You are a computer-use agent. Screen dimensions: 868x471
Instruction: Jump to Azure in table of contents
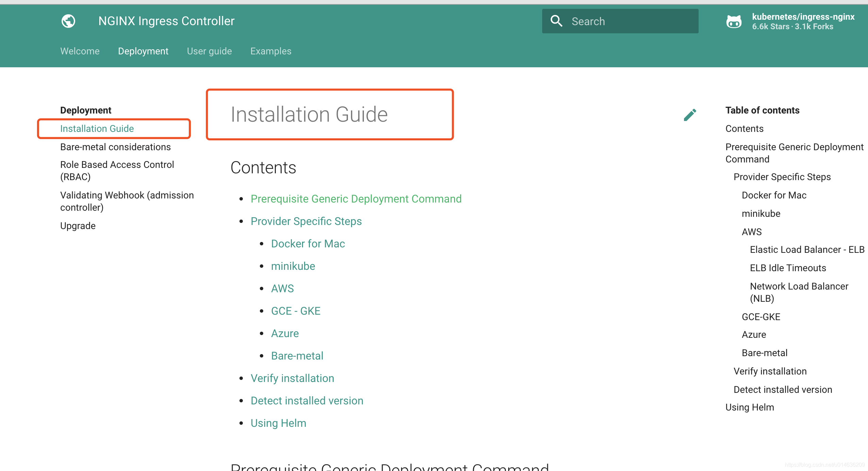pyautogui.click(x=754, y=334)
